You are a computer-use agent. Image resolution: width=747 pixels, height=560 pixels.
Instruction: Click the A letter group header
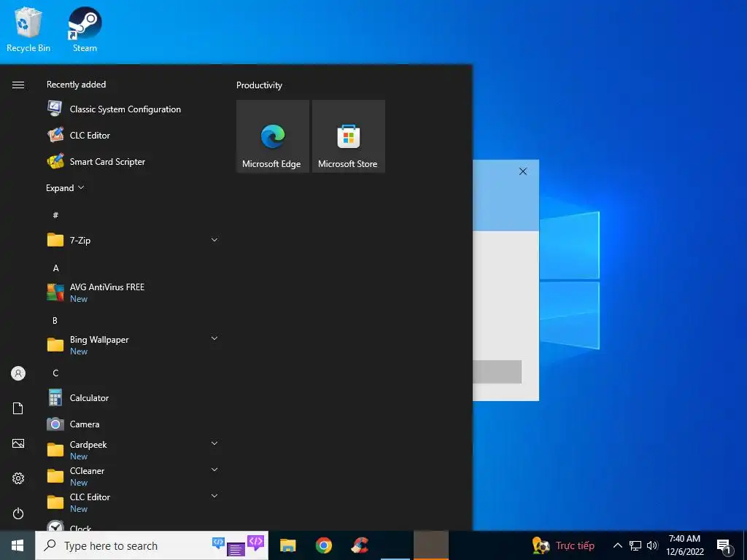(x=55, y=268)
